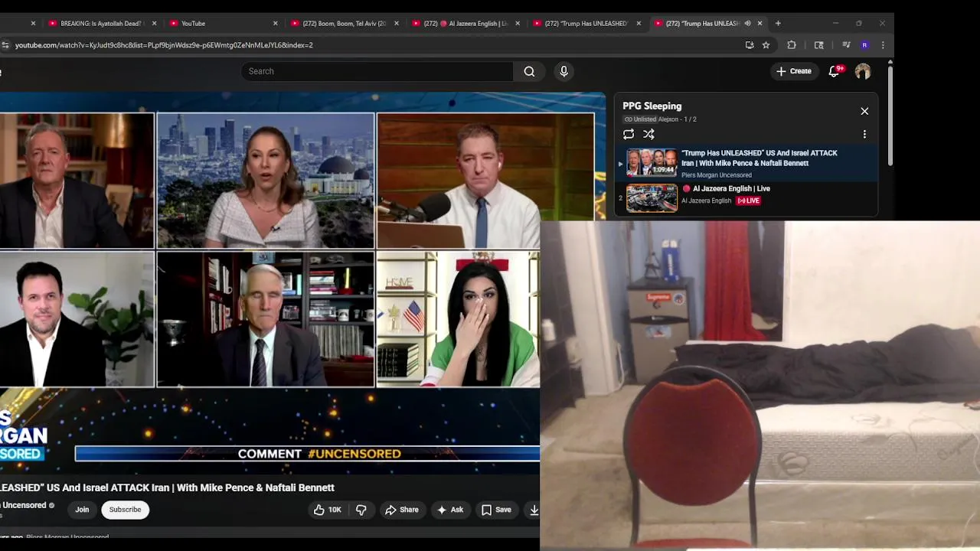Image resolution: width=980 pixels, height=551 pixels.
Task: Click the browser URL address text
Action: (164, 45)
